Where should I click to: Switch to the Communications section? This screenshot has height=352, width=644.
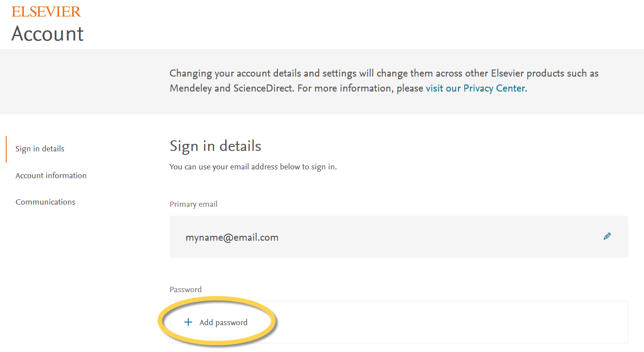click(x=45, y=202)
